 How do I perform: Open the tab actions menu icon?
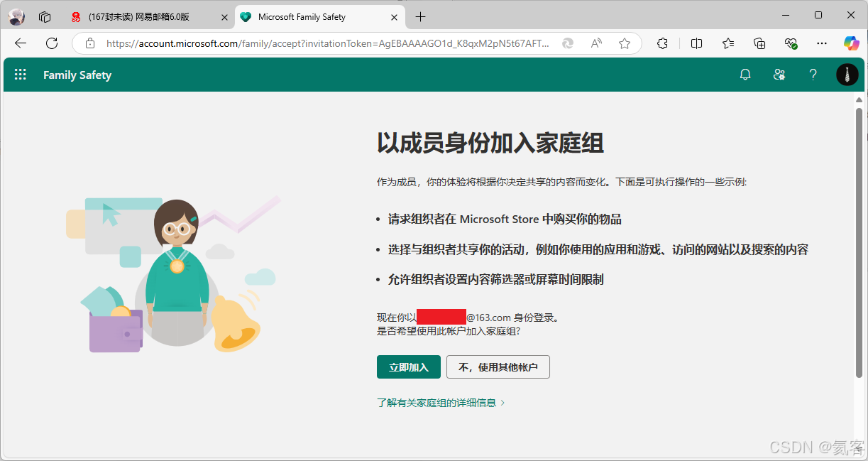coord(45,16)
